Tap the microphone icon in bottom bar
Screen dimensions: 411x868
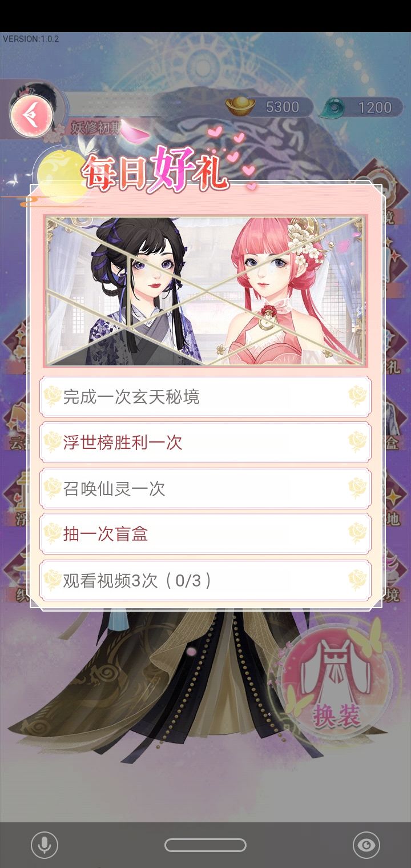pyautogui.click(x=45, y=845)
